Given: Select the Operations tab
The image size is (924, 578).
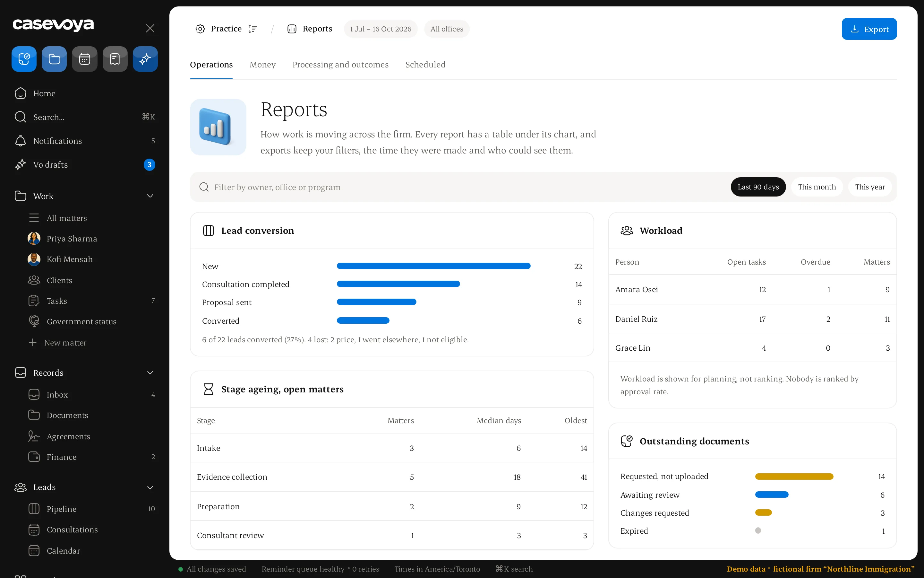Looking at the screenshot, I should [x=211, y=65].
